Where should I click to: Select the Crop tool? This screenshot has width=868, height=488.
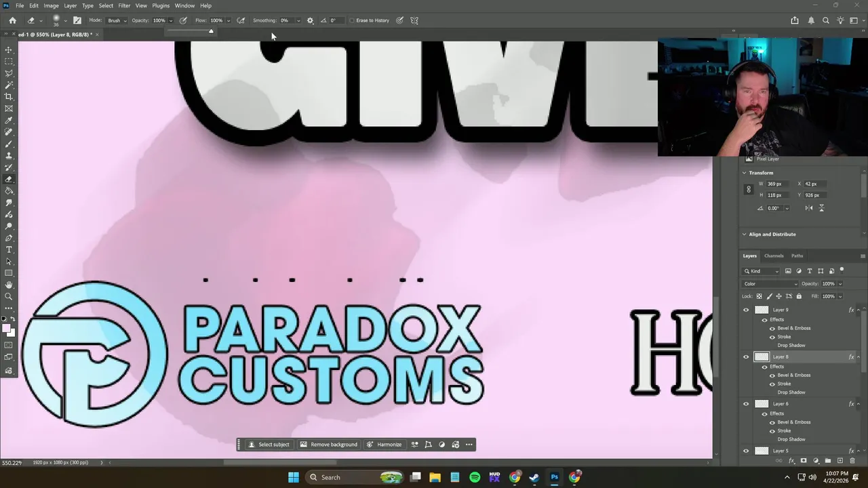click(x=9, y=97)
